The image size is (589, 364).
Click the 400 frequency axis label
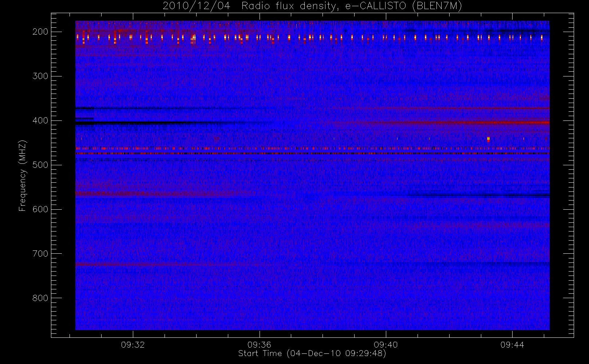40,120
